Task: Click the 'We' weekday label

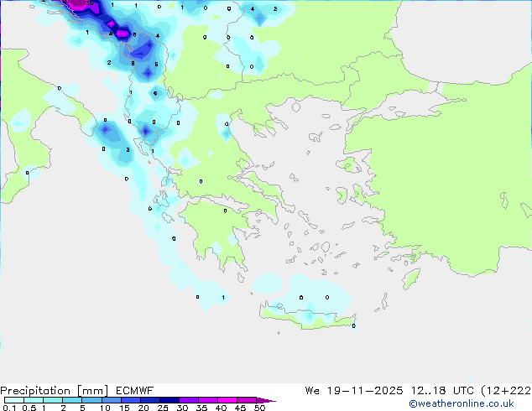Action: point(312,391)
